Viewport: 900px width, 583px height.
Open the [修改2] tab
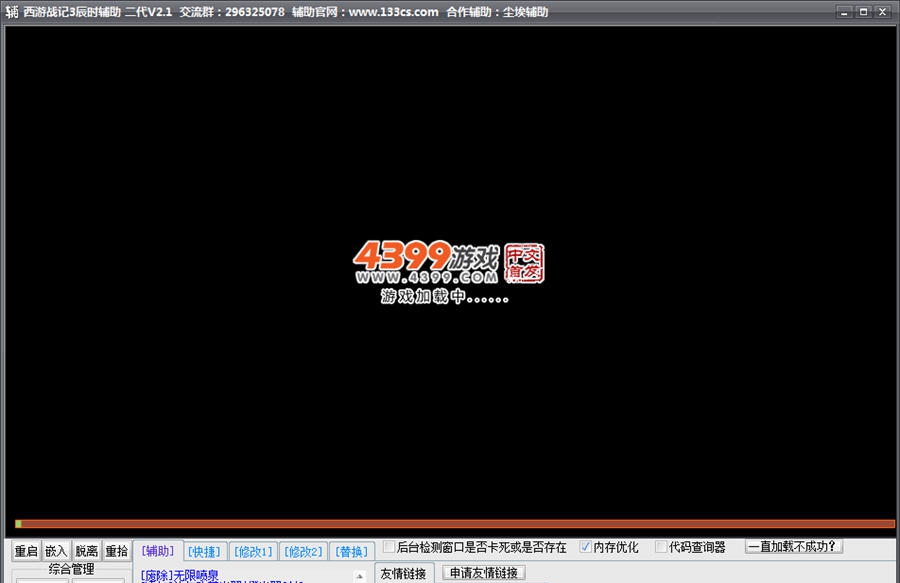pos(303,550)
